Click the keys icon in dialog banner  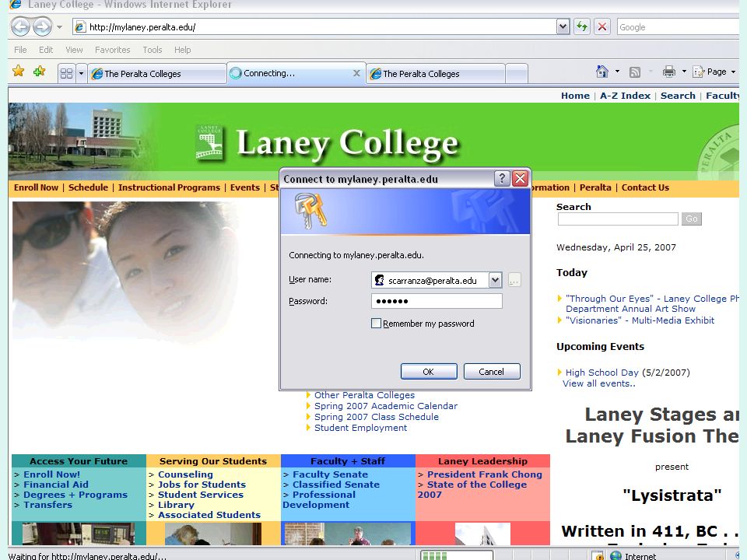[x=310, y=211]
